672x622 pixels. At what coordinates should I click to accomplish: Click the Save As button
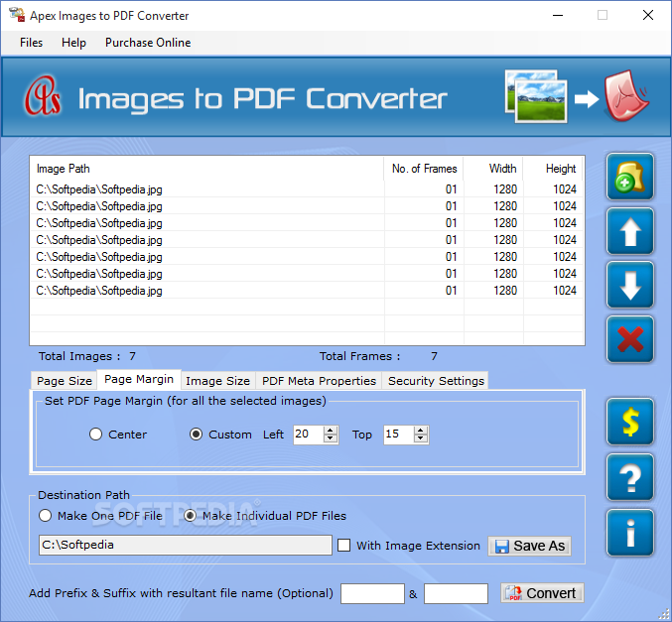click(x=529, y=546)
